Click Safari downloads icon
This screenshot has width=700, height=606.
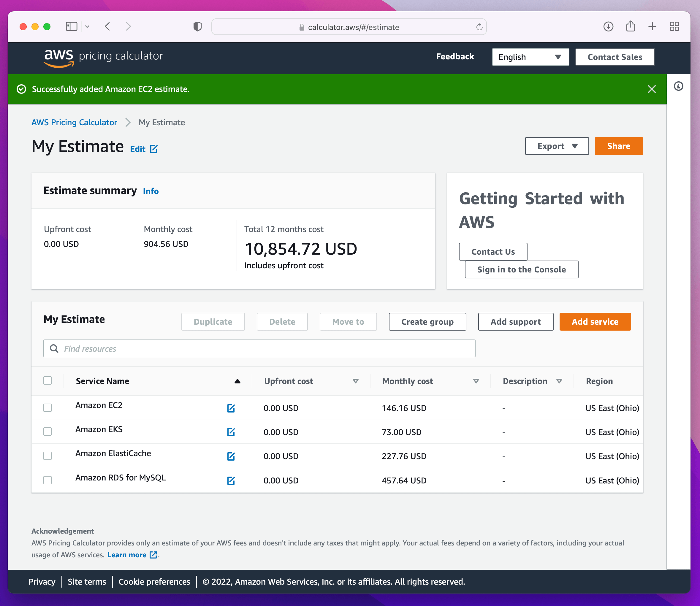click(x=608, y=27)
